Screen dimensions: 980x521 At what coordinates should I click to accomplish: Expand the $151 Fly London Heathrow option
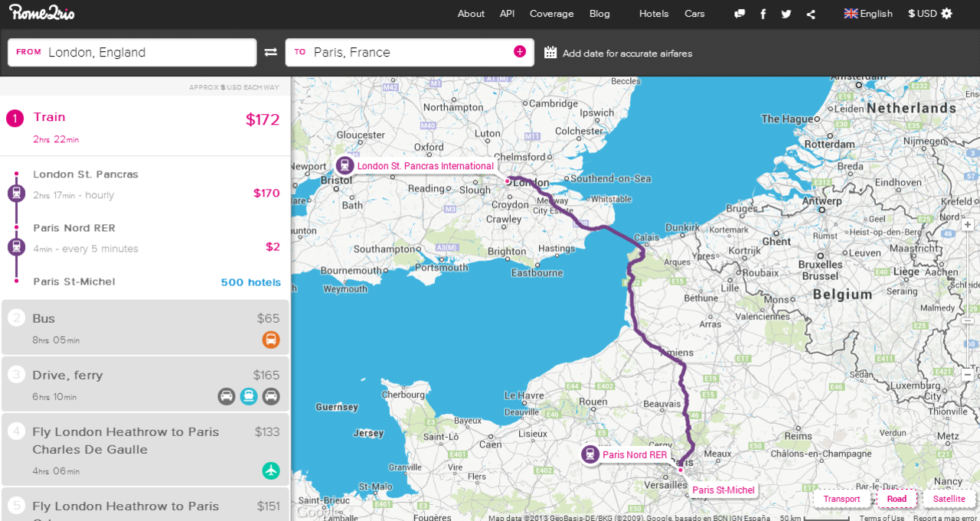pos(145,504)
